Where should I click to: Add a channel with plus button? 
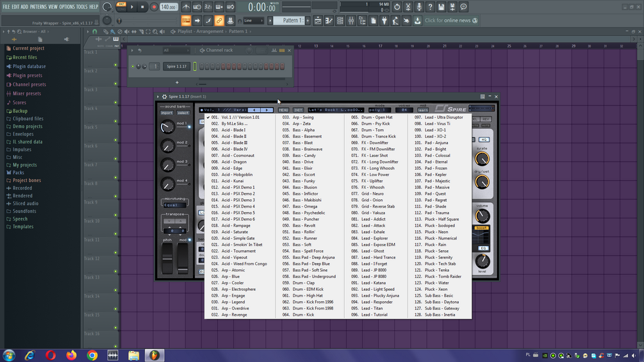177,83
